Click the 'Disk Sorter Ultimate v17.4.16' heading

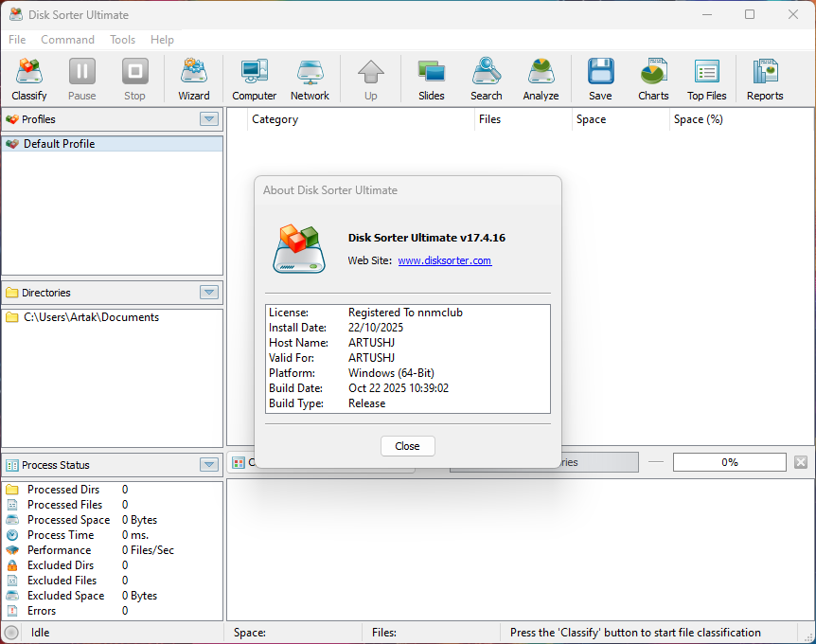[x=427, y=238]
